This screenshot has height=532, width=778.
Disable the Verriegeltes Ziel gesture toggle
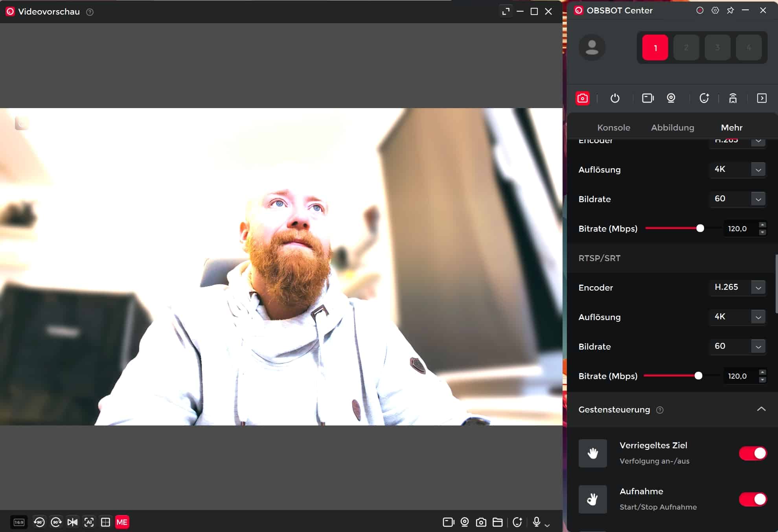[x=752, y=453]
